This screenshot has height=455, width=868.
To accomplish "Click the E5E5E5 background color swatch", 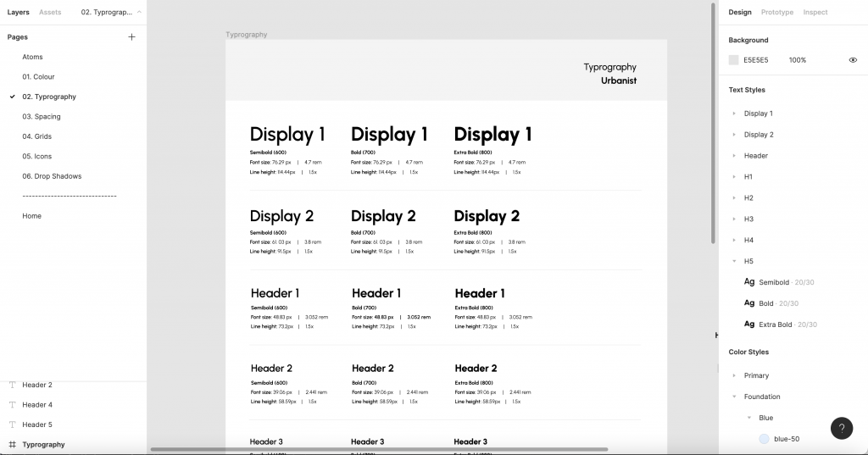I will [x=734, y=60].
